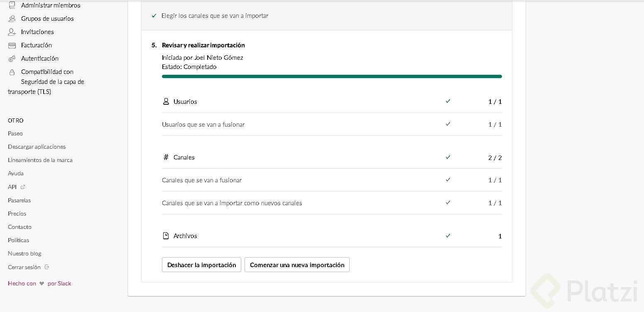
Task: Click the API external link icon
Action: pos(23,187)
